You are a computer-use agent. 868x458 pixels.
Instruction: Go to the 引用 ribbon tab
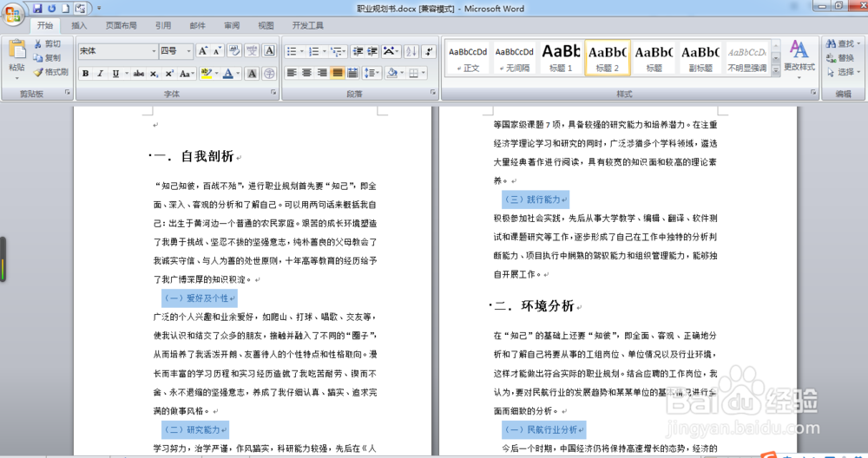[163, 25]
